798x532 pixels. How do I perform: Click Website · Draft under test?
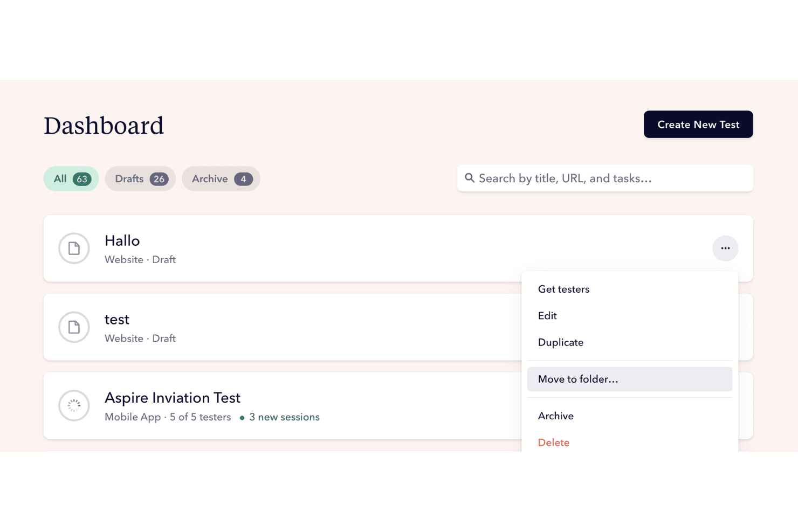pos(140,338)
